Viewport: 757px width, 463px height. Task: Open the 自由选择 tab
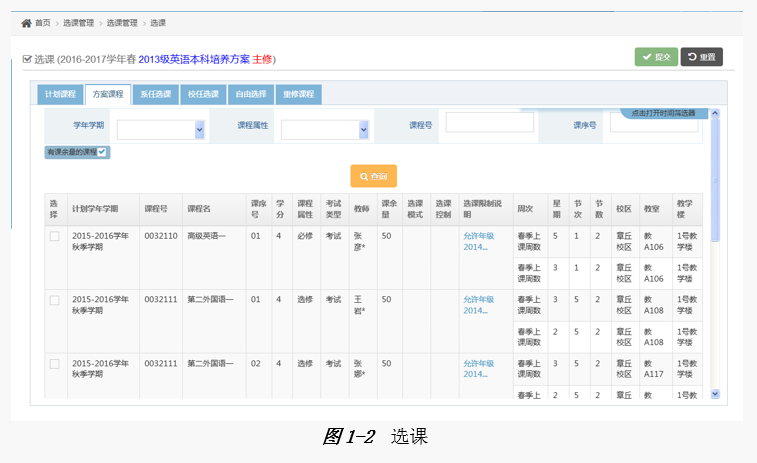click(250, 94)
